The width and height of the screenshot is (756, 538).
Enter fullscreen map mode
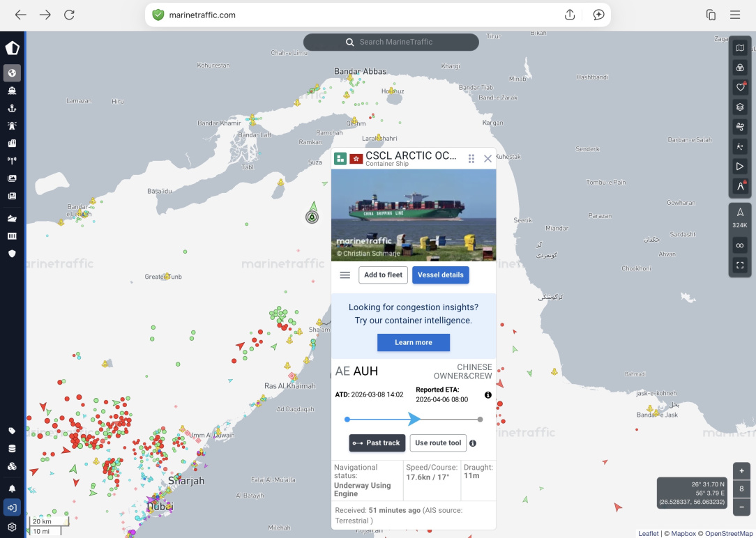click(x=740, y=265)
